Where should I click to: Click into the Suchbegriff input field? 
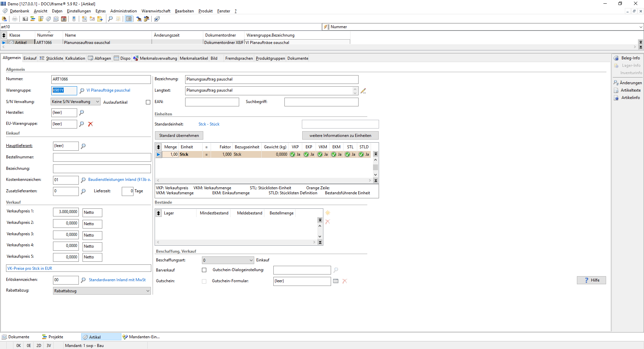[x=321, y=102]
